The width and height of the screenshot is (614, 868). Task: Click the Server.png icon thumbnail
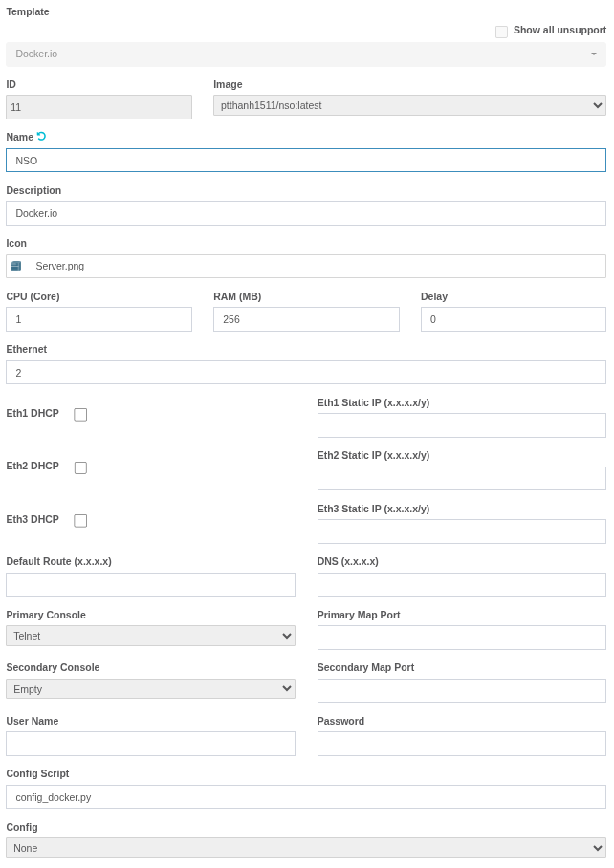pyautogui.click(x=16, y=267)
